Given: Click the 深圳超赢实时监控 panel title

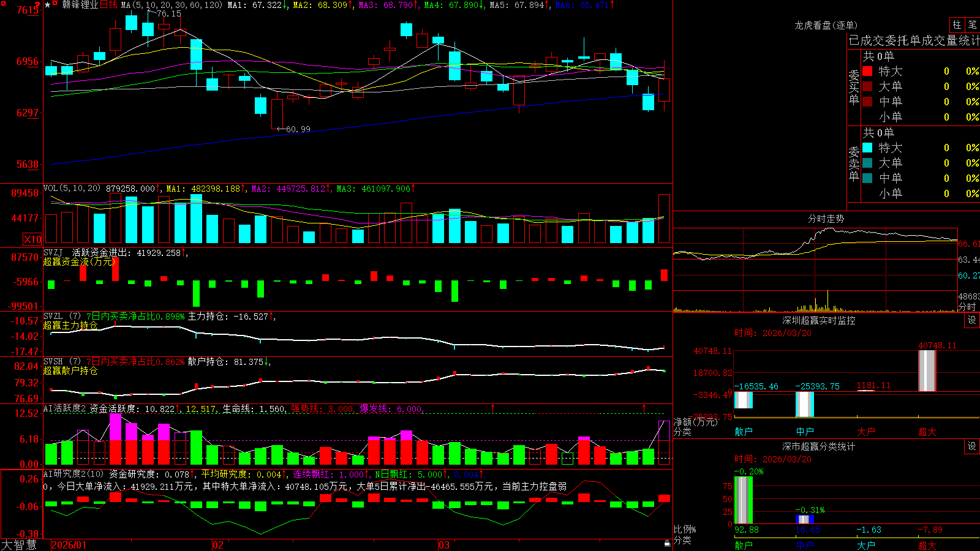Looking at the screenshot, I should coord(818,320).
